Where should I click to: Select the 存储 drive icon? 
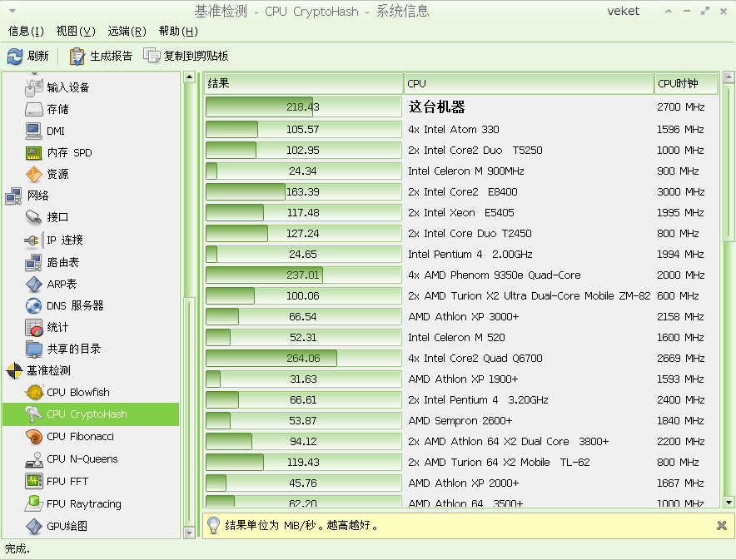(34, 109)
